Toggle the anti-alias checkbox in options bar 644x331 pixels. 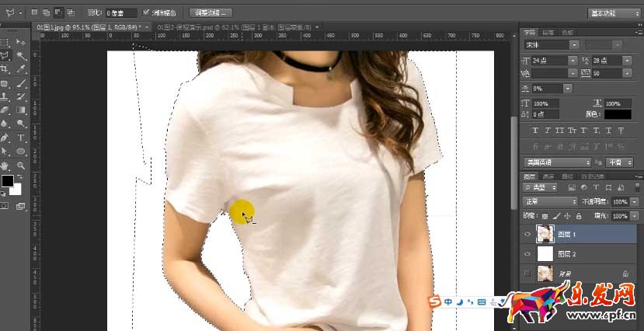point(147,13)
